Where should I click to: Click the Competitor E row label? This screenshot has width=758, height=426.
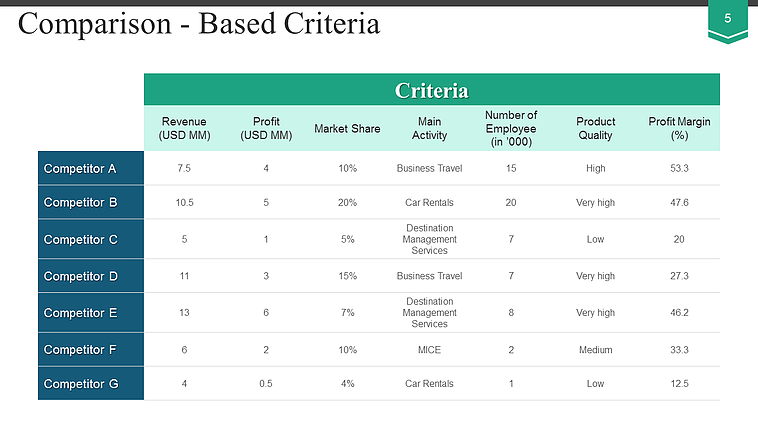pos(91,313)
